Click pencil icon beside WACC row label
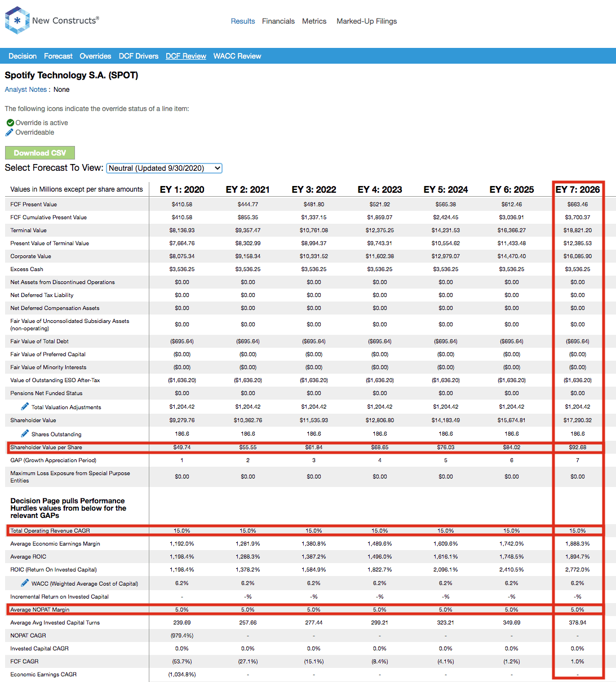Viewport: 616px width, 682px height. pos(25,583)
